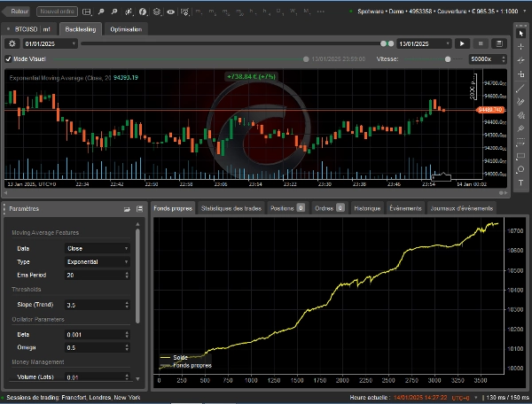
Task: Open the candlestick chart type icon
Action: tap(129, 12)
